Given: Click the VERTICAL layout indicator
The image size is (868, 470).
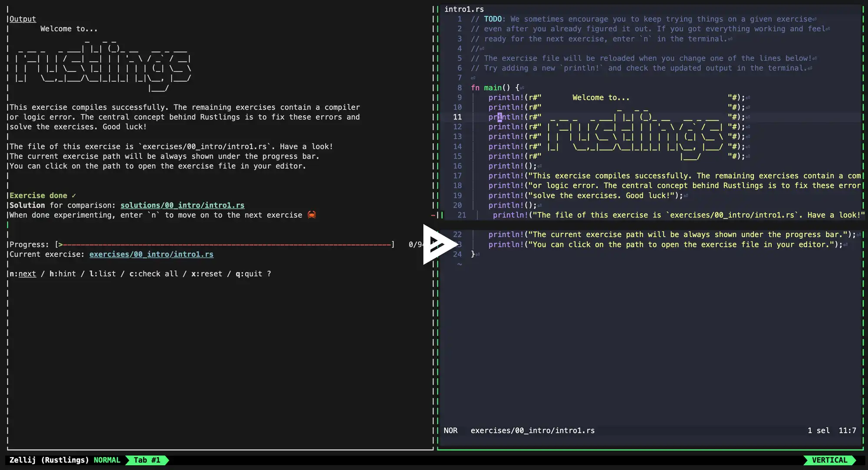Looking at the screenshot, I should point(829,460).
